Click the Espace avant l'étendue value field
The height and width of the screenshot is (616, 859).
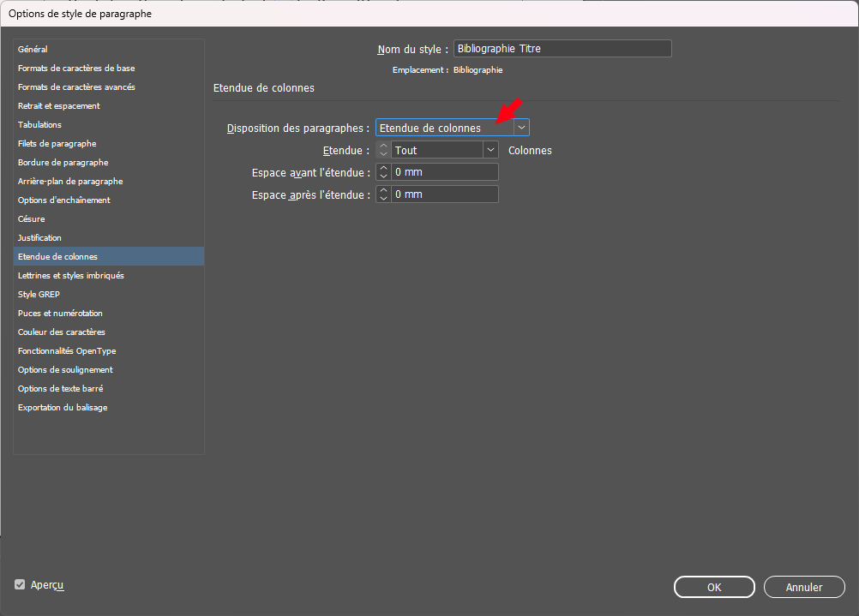pyautogui.click(x=444, y=172)
